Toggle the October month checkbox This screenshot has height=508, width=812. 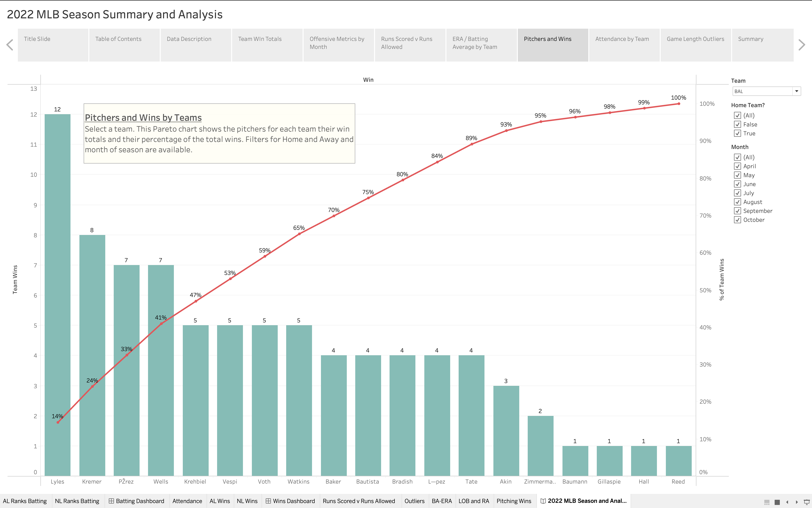coord(738,220)
